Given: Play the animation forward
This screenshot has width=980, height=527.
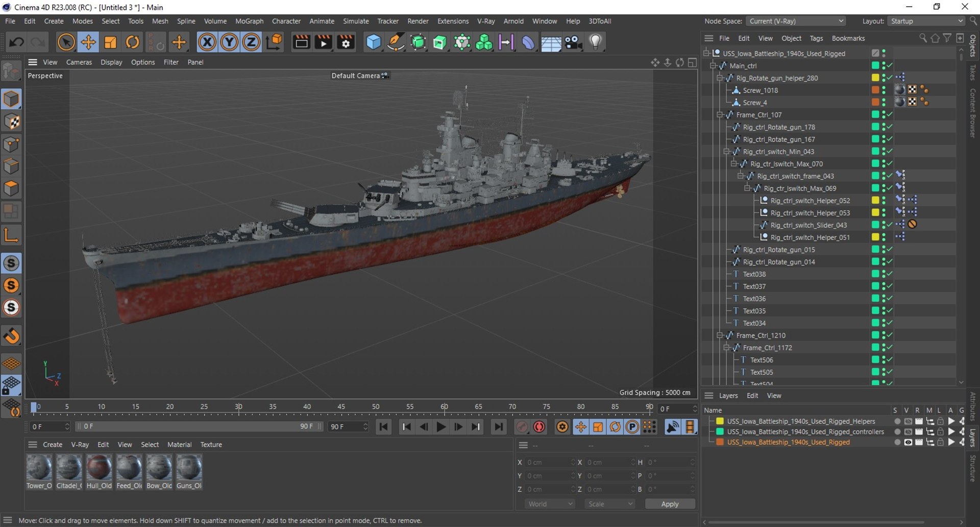Looking at the screenshot, I should [442, 426].
